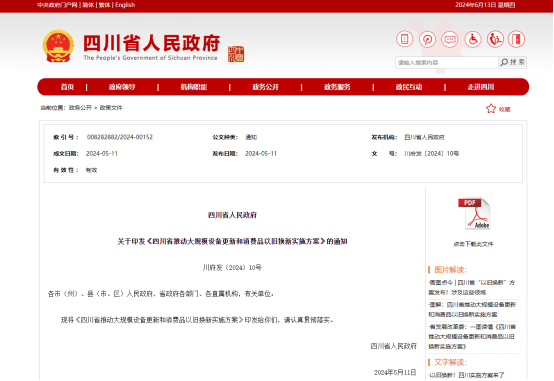Viewport: 554px width, 381px height.
Task: Open the 首页 navigation menu item
Action: (67, 87)
